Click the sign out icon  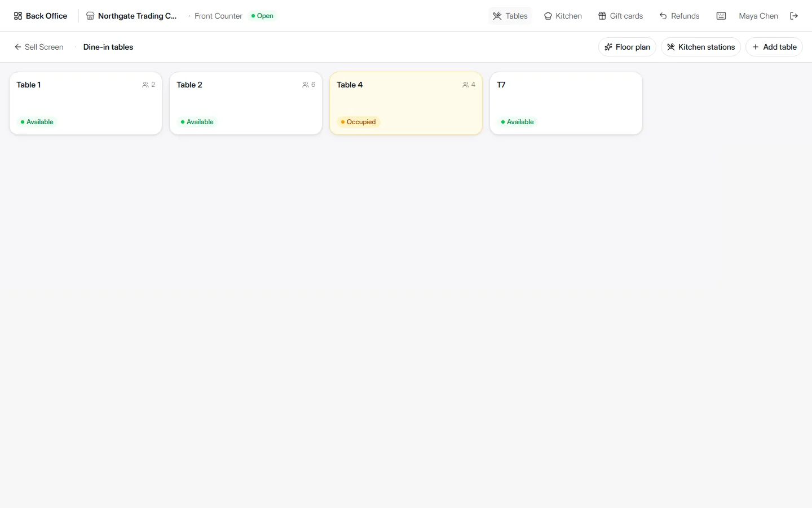(x=794, y=16)
